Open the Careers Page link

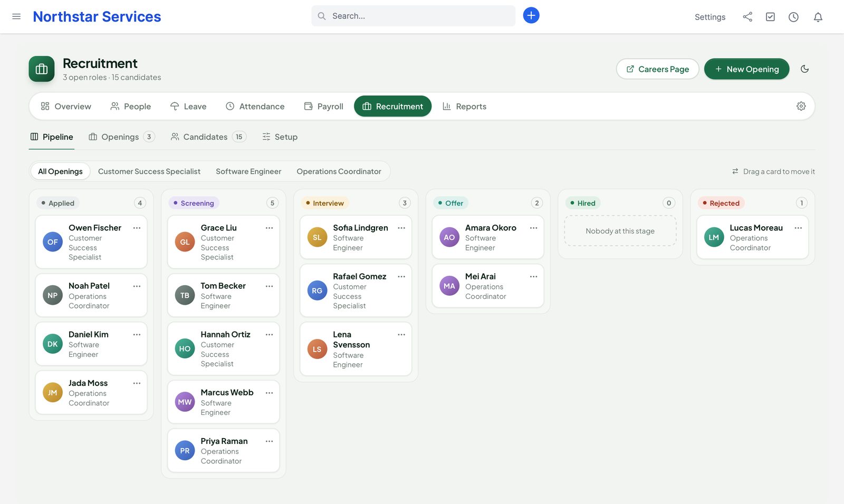pyautogui.click(x=657, y=69)
